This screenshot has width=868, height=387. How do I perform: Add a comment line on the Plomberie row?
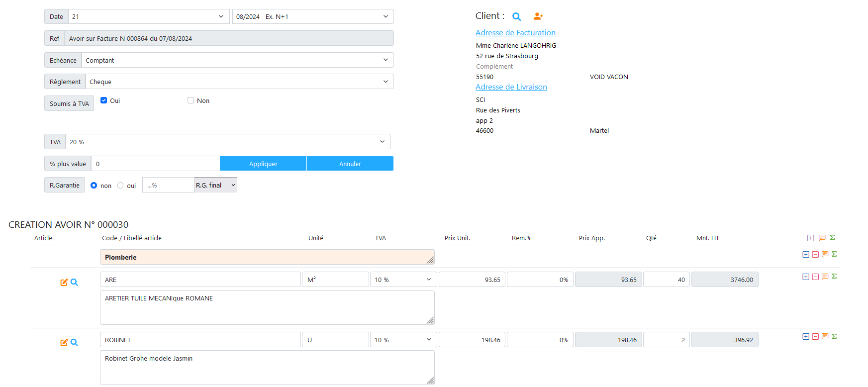click(x=825, y=254)
